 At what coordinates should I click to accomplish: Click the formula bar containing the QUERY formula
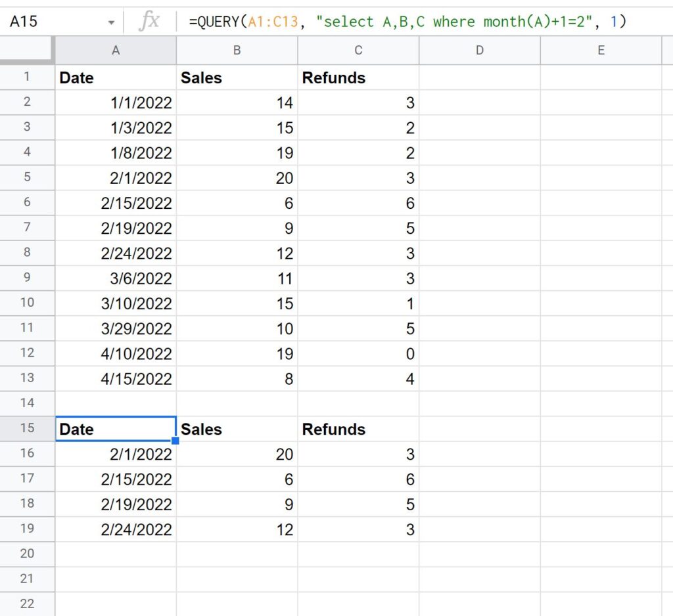pos(425,22)
